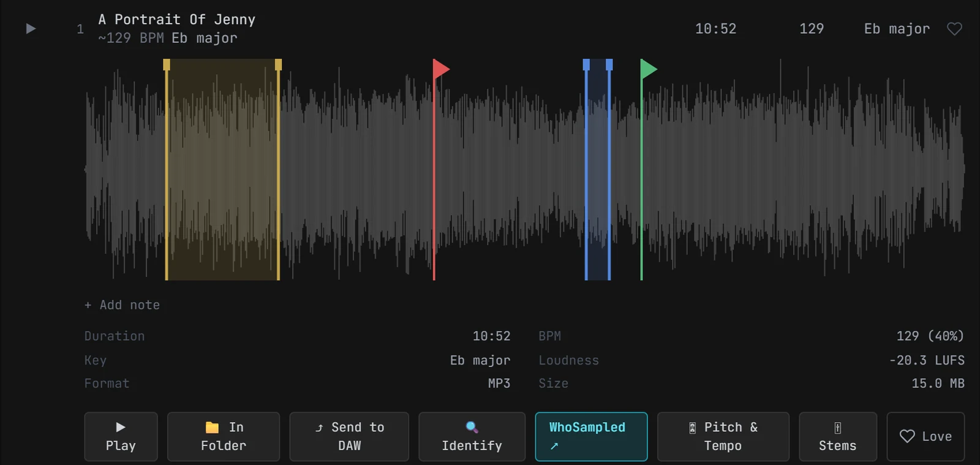Select the left blue region handle
The width and height of the screenshot is (980, 465).
[x=586, y=64]
